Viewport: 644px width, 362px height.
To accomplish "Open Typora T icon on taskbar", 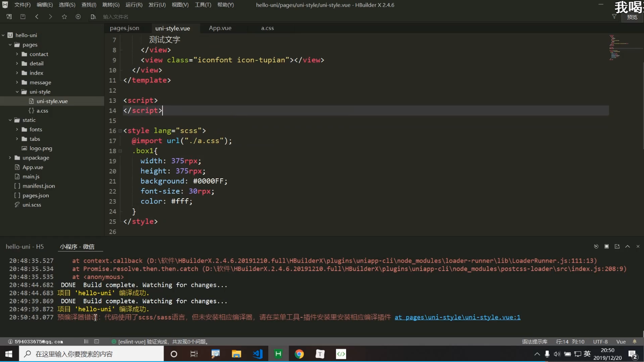I will [x=320, y=354].
